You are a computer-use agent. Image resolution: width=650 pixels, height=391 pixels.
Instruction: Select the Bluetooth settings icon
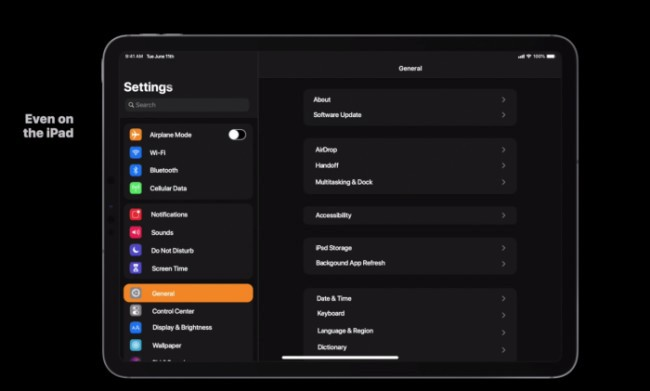tap(136, 170)
